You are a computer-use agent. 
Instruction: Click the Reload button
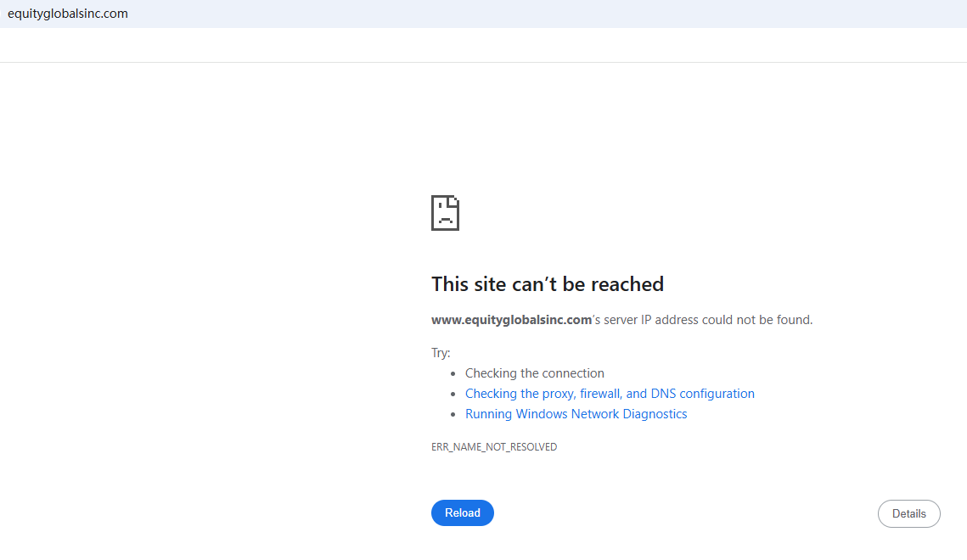462,512
